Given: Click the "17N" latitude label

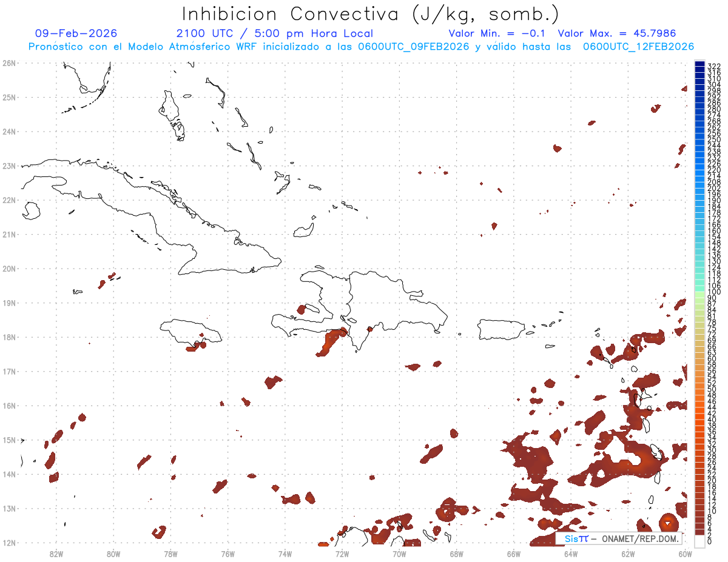Looking at the screenshot, I should (x=8, y=371).
